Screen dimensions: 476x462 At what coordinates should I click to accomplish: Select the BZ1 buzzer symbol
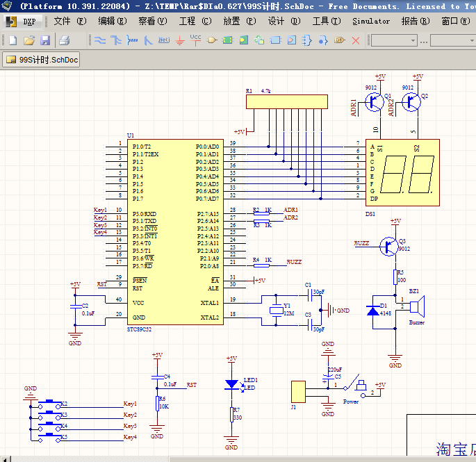coord(417,306)
